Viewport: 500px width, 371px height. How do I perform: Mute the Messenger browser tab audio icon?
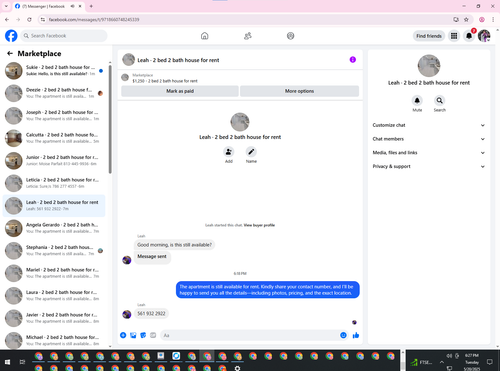pyautogui.click(x=73, y=6)
